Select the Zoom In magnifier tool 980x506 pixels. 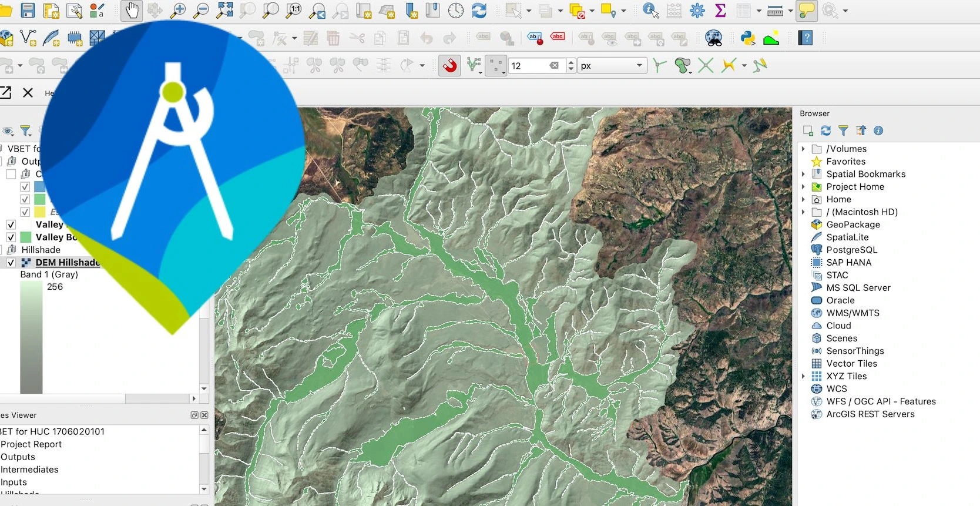(177, 10)
